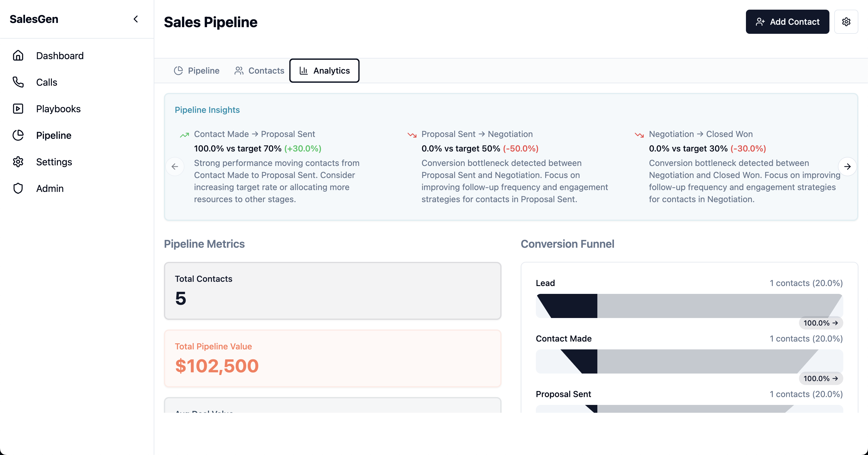The width and height of the screenshot is (868, 455).
Task: Select the Analytics tab
Action: [324, 71]
